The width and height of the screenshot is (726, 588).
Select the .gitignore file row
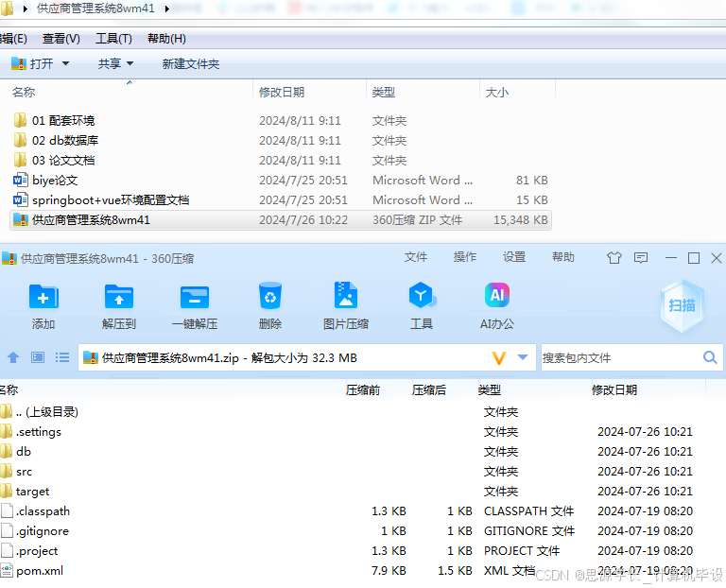pos(352,530)
